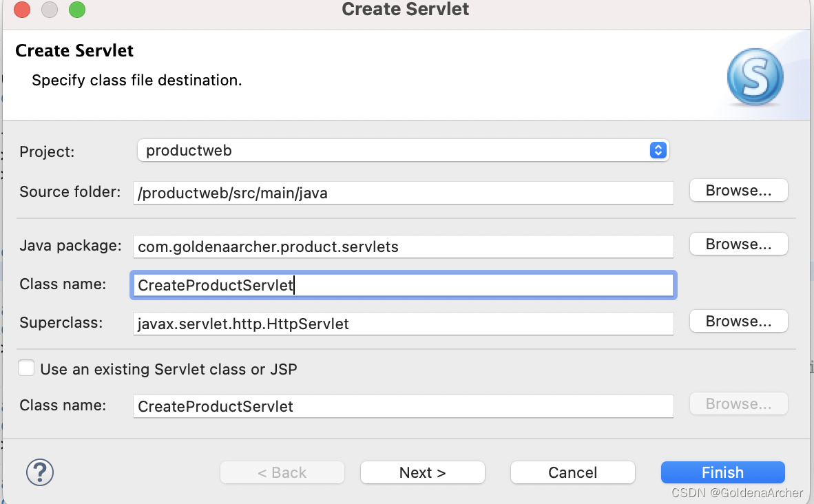
Task: Enable Use an existing Servlet class or JSP
Action: (26, 368)
